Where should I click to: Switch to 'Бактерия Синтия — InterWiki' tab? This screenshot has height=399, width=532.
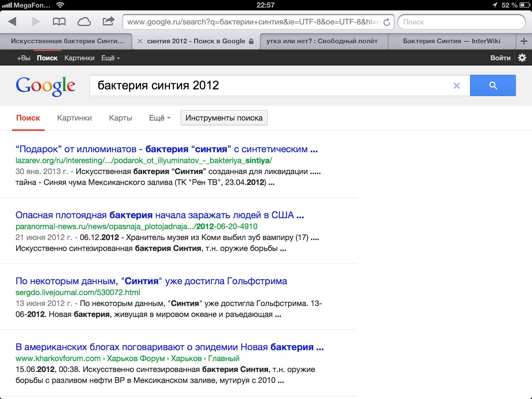(x=451, y=41)
